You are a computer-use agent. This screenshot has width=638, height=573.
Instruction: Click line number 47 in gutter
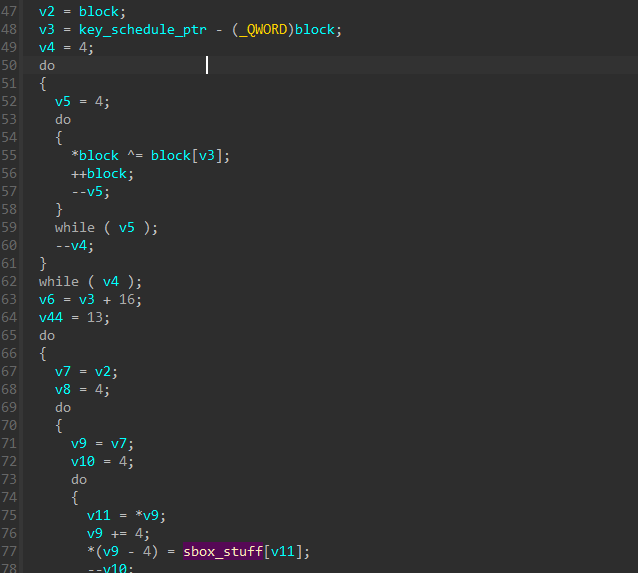tap(10, 11)
